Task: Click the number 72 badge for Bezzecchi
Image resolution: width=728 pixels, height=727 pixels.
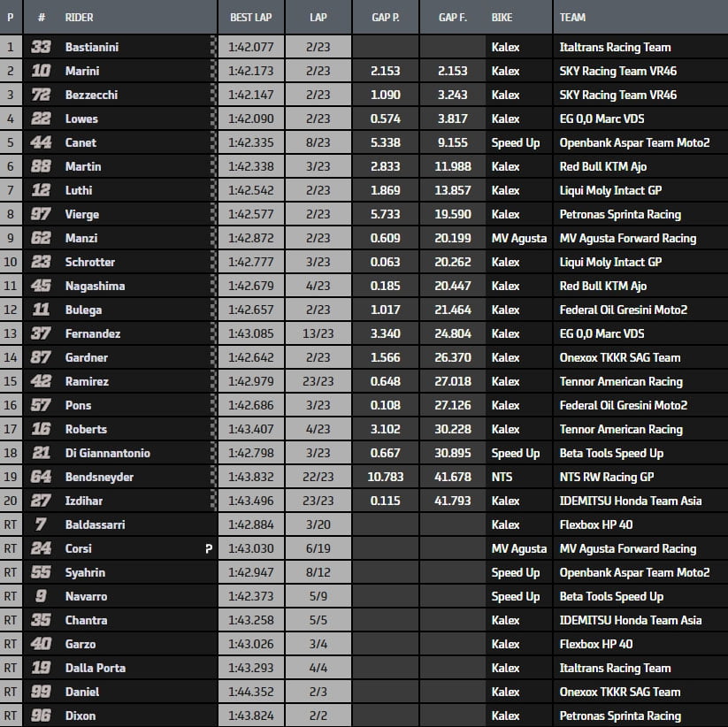Action: coord(42,95)
